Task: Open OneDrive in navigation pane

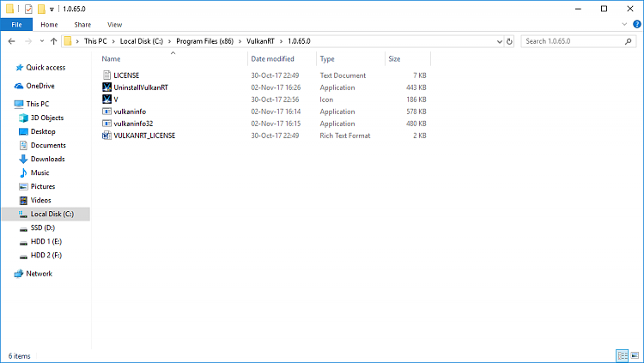Action: [40, 86]
